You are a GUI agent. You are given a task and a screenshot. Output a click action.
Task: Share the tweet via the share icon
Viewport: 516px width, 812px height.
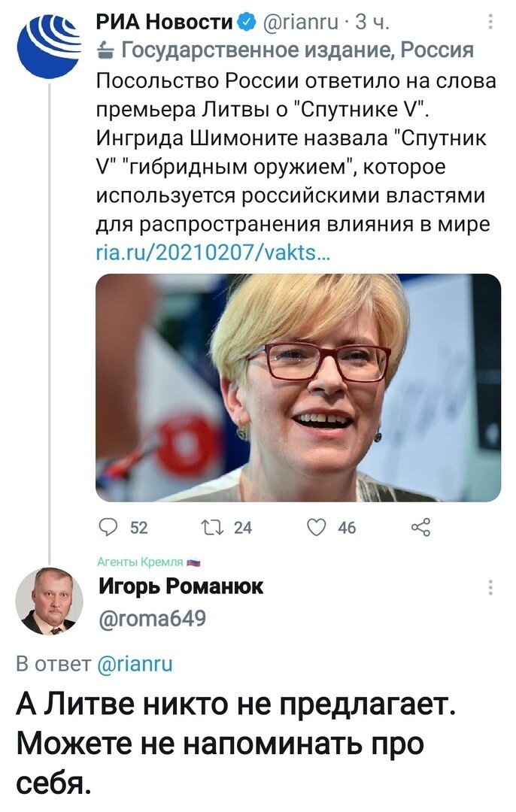click(420, 527)
